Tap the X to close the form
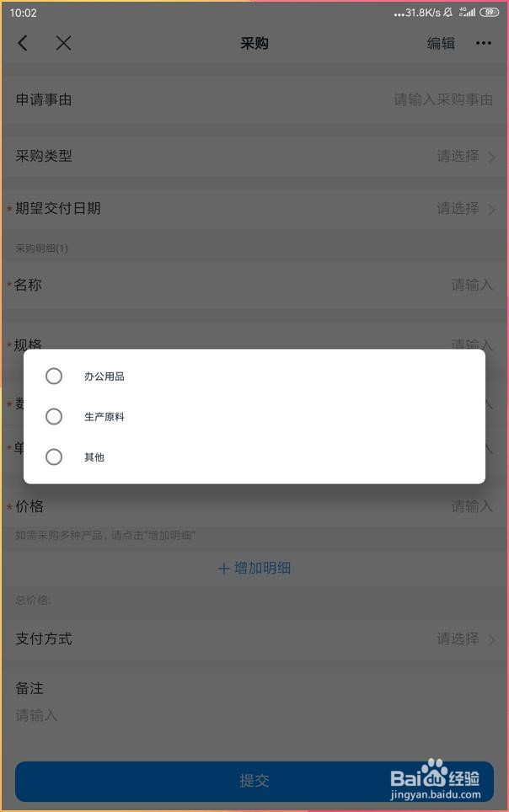The width and height of the screenshot is (509, 812). (x=63, y=43)
